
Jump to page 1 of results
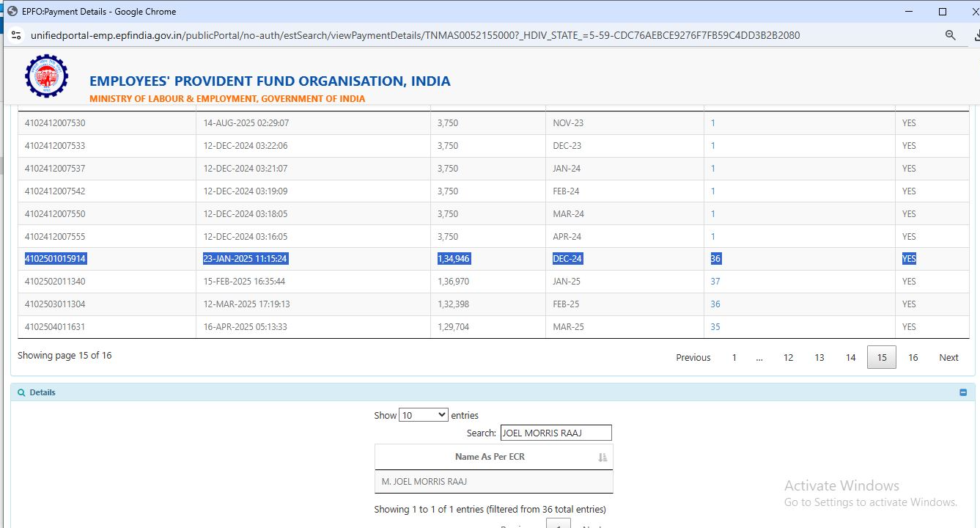[x=734, y=358]
